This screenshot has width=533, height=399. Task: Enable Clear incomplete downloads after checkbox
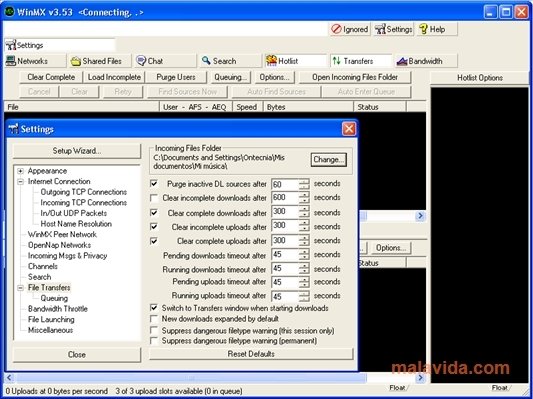(154, 197)
